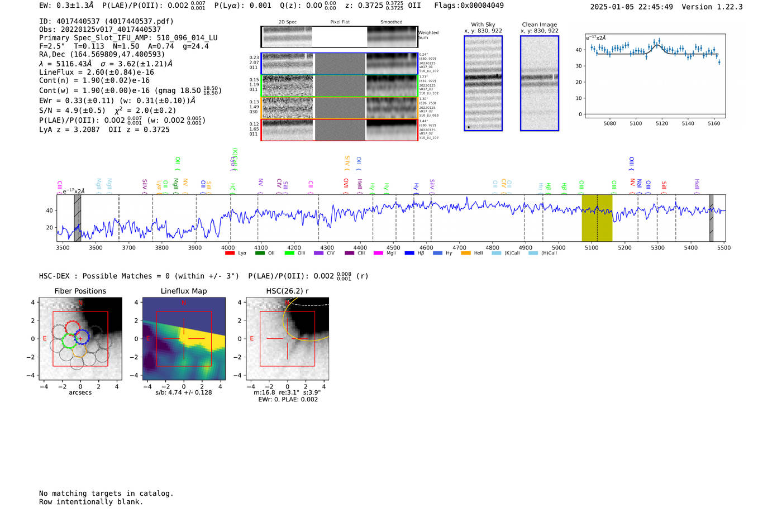Click the Cont(w) gmag 18.50 line

coord(130,90)
